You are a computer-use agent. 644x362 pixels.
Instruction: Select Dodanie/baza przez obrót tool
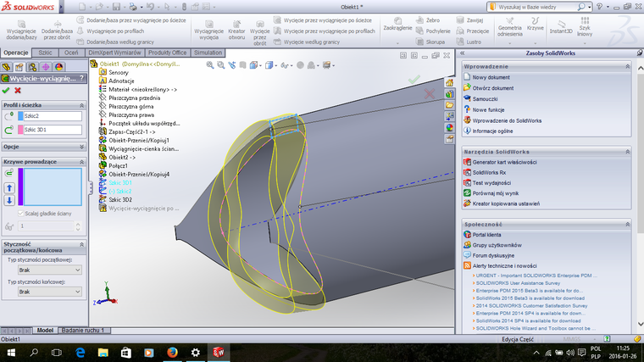[57, 30]
